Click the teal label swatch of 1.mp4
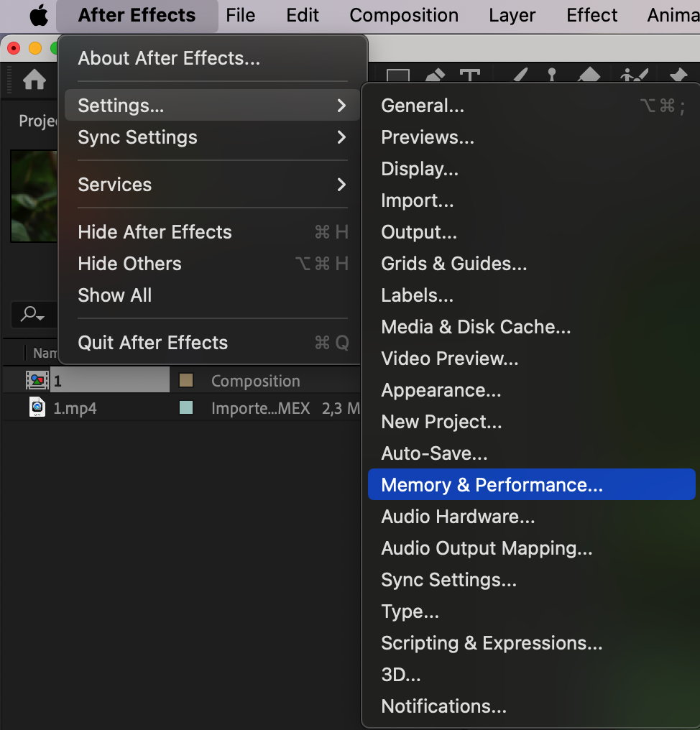 (186, 408)
